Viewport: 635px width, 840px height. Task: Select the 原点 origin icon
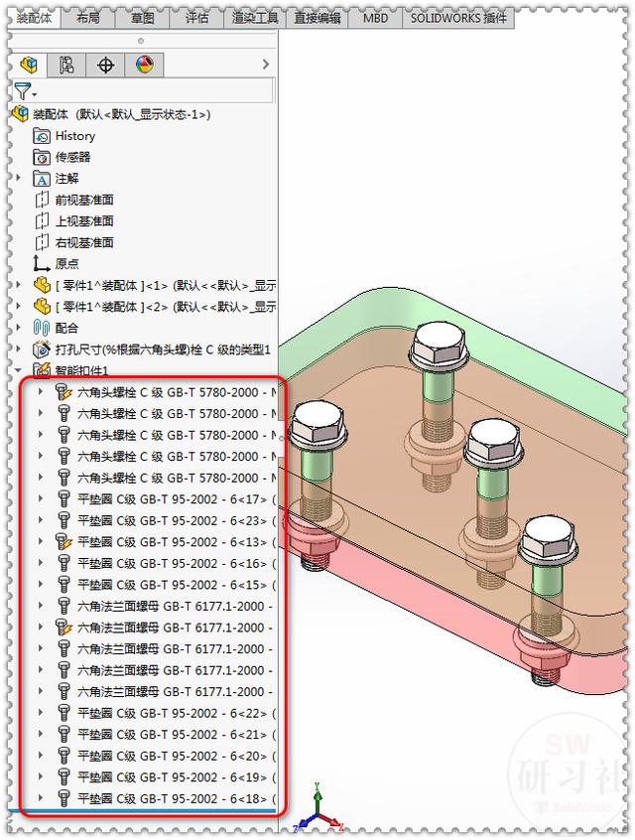pyautogui.click(x=42, y=263)
